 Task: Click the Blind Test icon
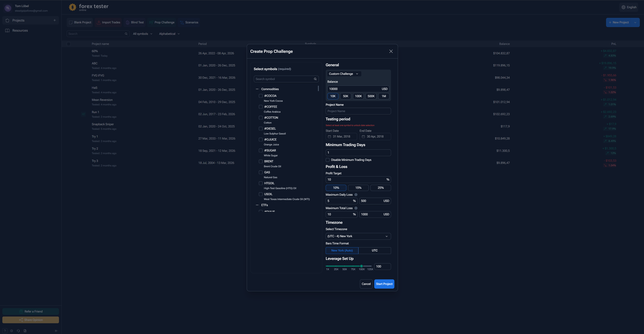pos(128,23)
